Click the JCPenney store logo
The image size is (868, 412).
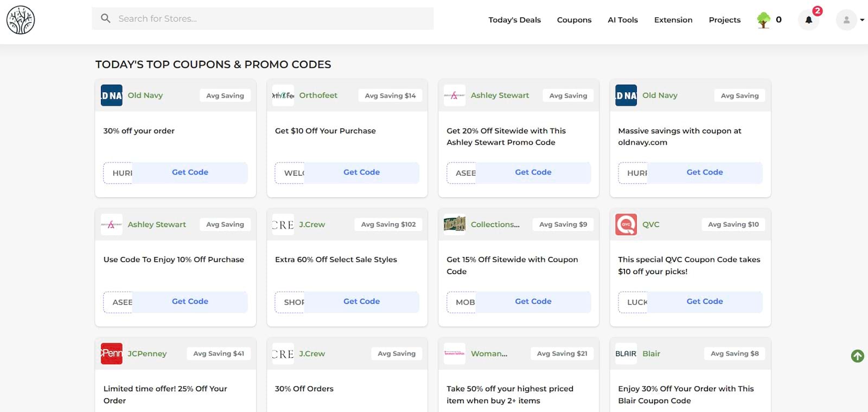coord(111,353)
